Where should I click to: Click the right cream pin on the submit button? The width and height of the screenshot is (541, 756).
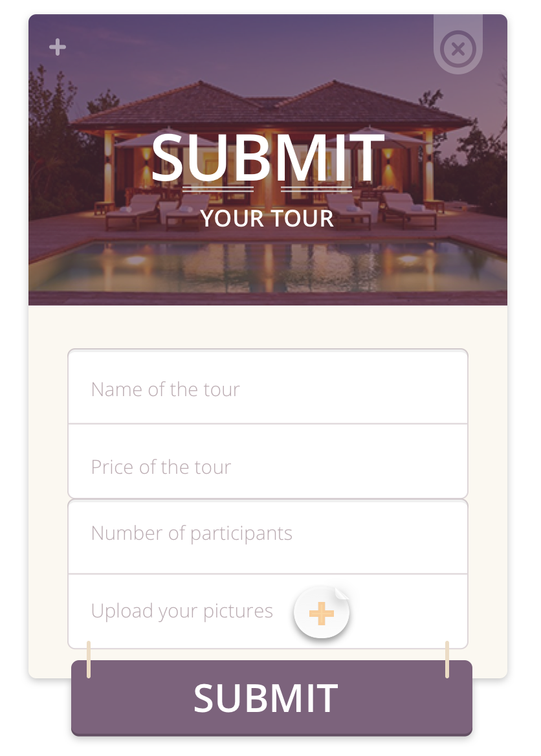click(447, 659)
